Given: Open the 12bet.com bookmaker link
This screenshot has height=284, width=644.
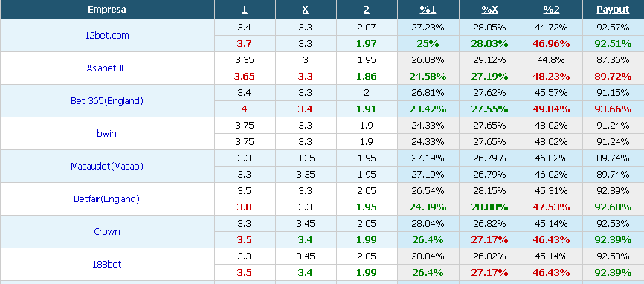Looking at the screenshot, I should [x=107, y=35].
